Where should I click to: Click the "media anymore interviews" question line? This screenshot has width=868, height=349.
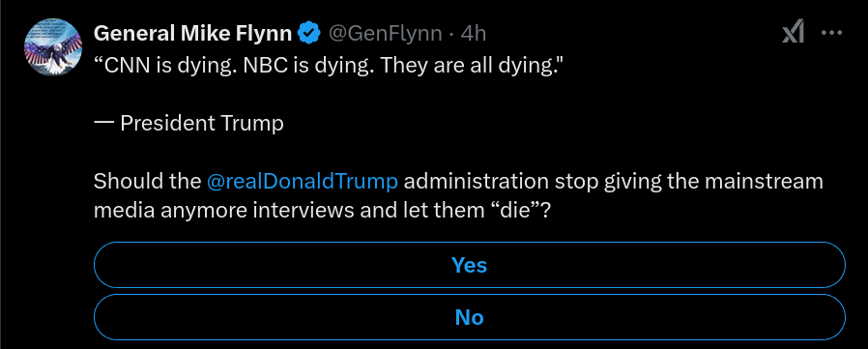322,211
